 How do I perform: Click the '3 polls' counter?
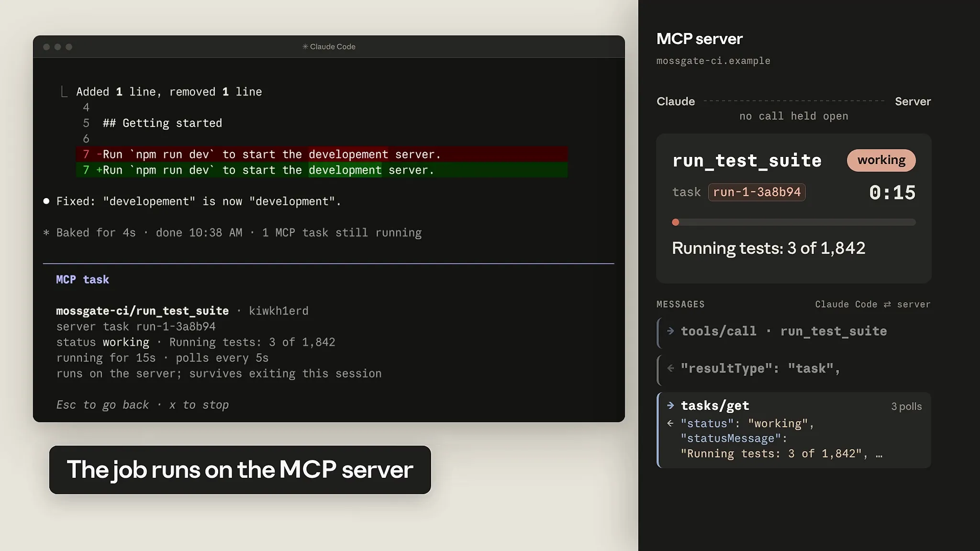906,407
